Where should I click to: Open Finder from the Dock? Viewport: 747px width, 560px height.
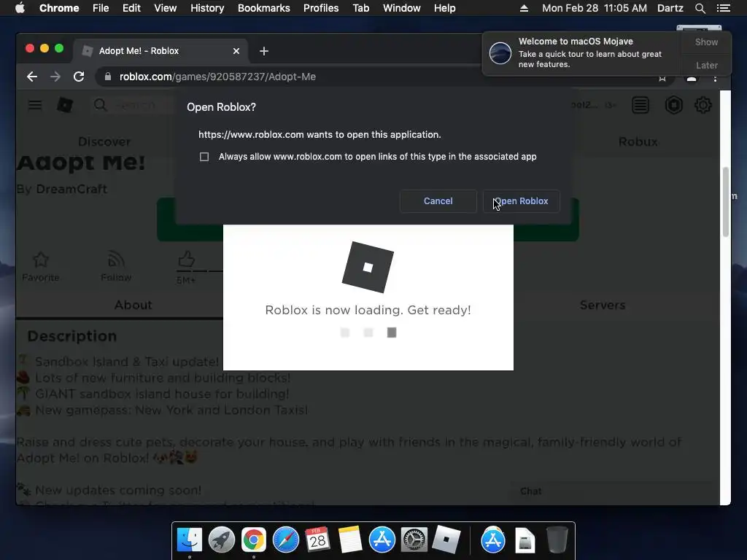189,540
